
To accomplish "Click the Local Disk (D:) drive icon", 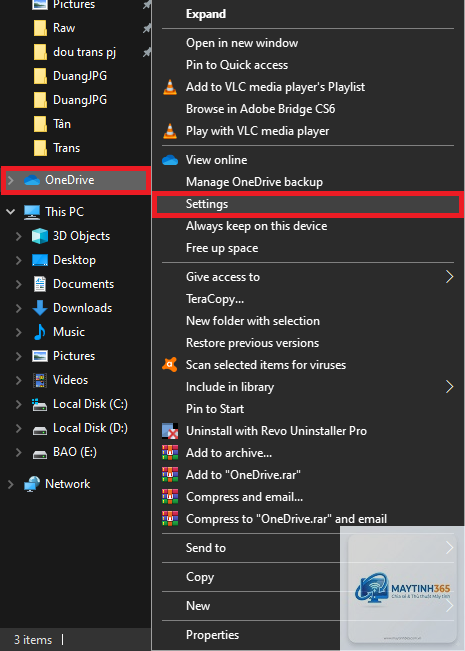I will pos(40,431).
